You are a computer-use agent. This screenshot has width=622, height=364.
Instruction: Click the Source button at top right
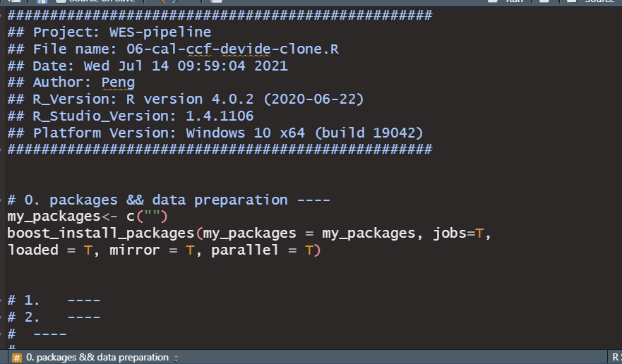pyautogui.click(x=591, y=1)
